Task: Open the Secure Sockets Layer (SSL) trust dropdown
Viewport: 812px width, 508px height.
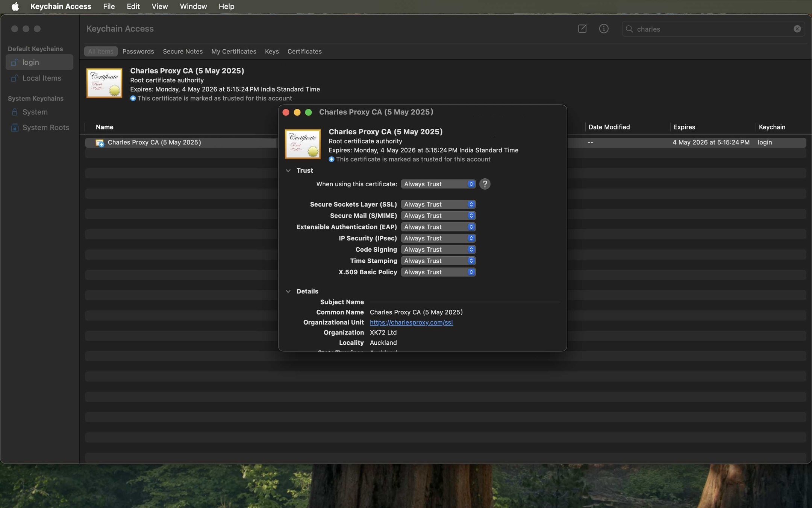Action: [x=438, y=204]
